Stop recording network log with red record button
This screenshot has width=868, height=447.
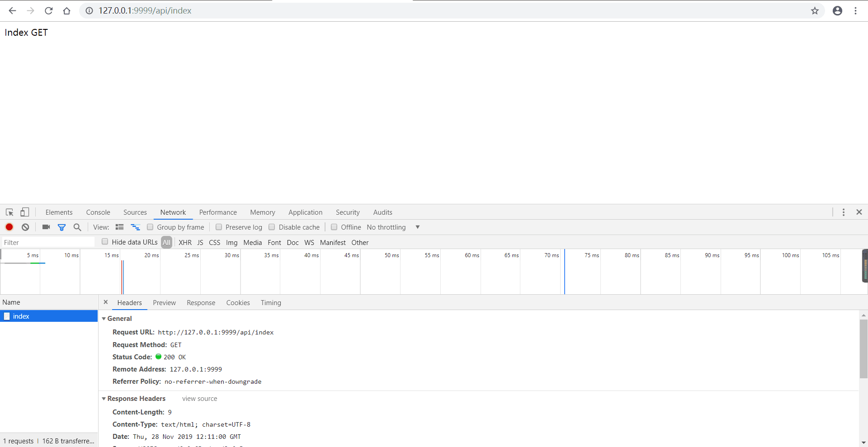click(x=9, y=227)
